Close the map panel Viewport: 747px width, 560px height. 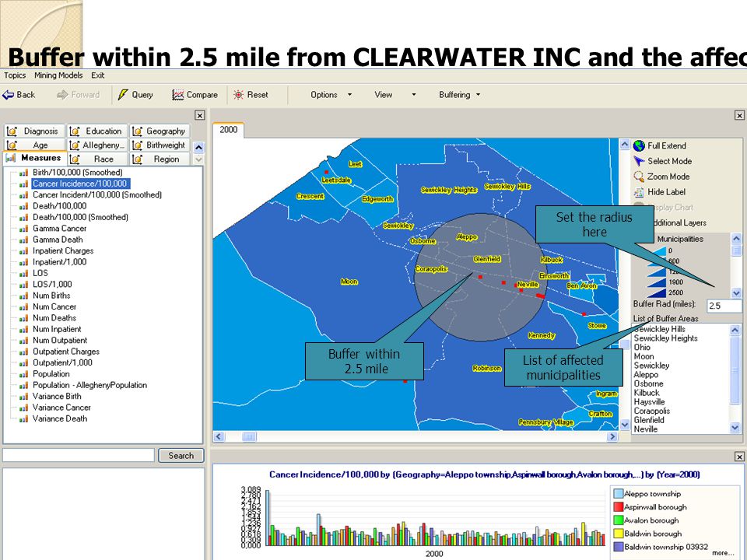pyautogui.click(x=739, y=115)
